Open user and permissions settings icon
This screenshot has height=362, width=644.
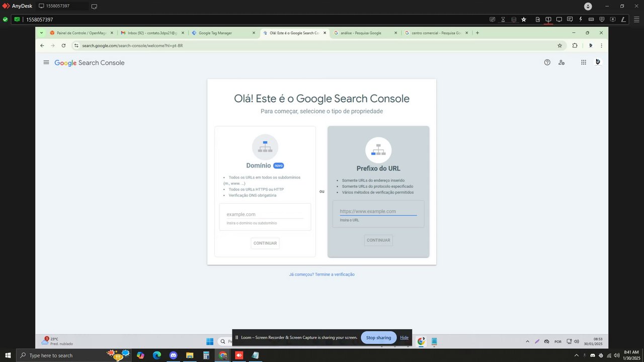point(561,62)
